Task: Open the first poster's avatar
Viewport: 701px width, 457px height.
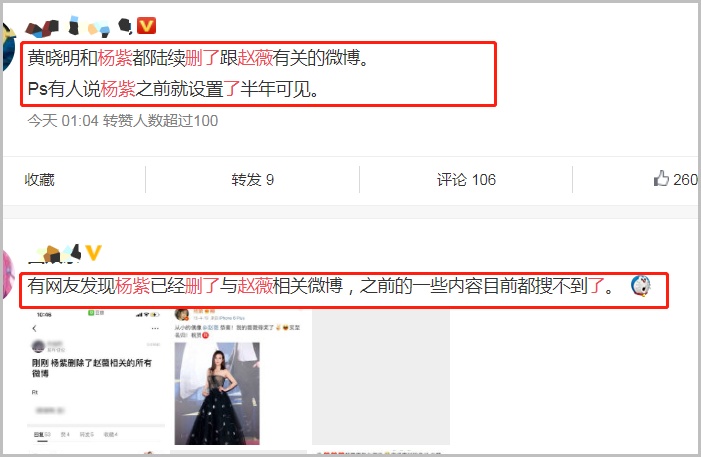Action: click(x=8, y=47)
